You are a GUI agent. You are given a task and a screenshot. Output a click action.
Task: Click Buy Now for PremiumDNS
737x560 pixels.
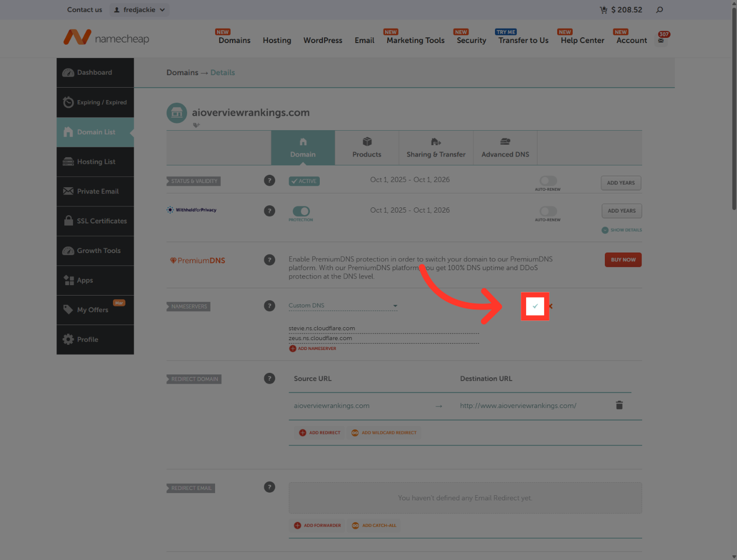[x=623, y=259]
